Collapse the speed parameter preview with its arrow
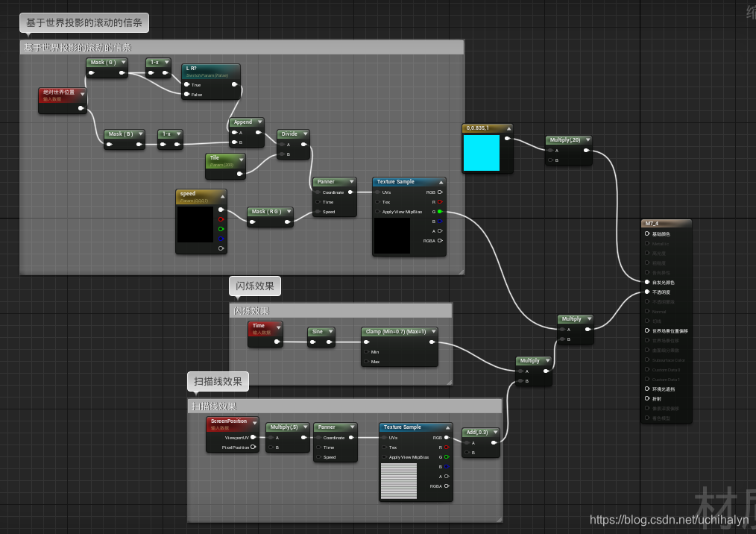The width and height of the screenshot is (756, 534). [x=223, y=195]
